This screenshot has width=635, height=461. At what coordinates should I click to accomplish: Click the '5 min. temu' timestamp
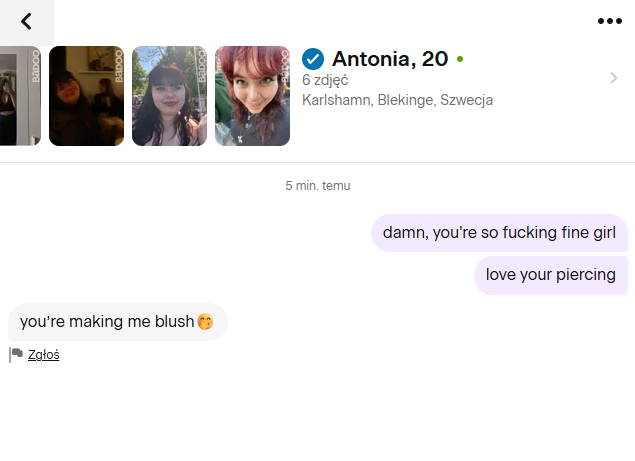[x=318, y=186]
